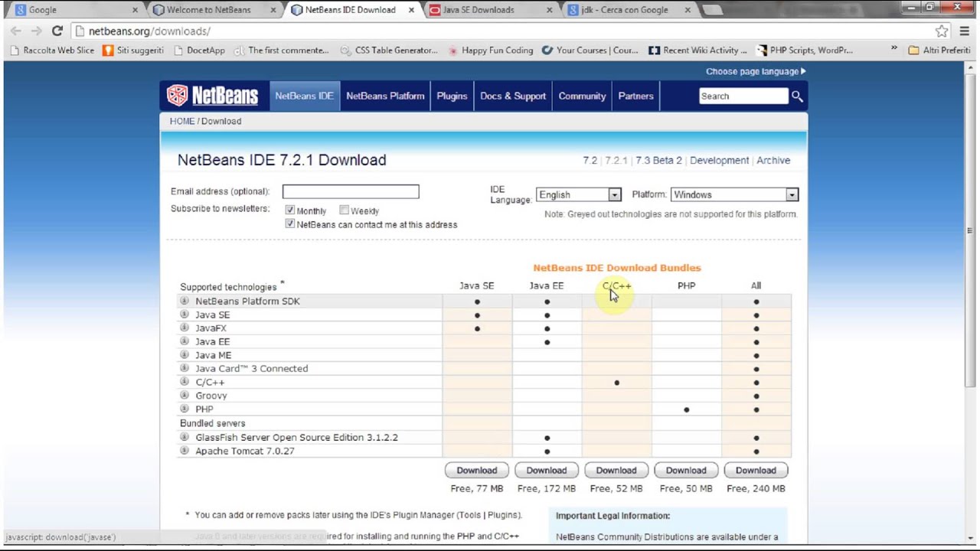Uncheck NetBeans can contact me checkbox
The image size is (980, 551).
[290, 223]
